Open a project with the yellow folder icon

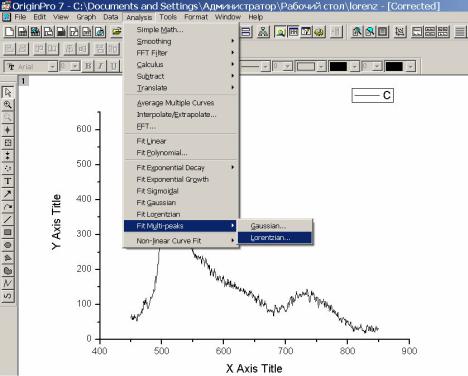[x=116, y=32]
